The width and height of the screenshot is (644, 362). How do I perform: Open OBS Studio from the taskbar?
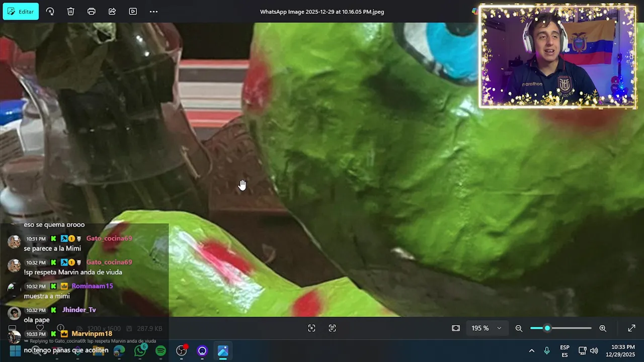pos(182,351)
